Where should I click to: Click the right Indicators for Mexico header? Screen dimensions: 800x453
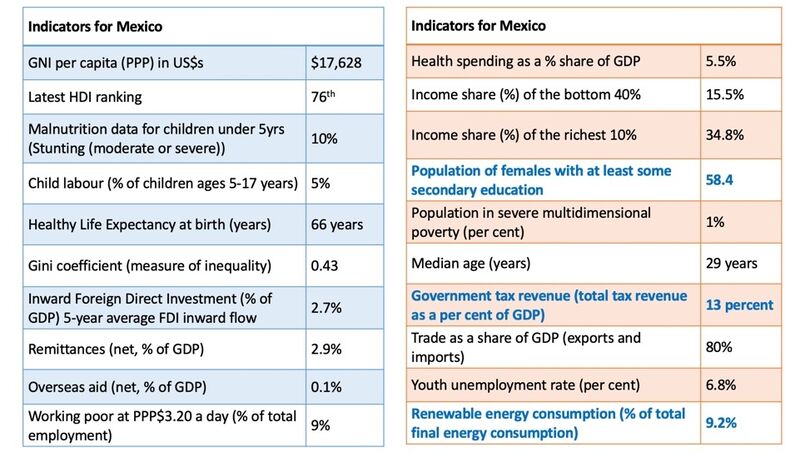[479, 26]
